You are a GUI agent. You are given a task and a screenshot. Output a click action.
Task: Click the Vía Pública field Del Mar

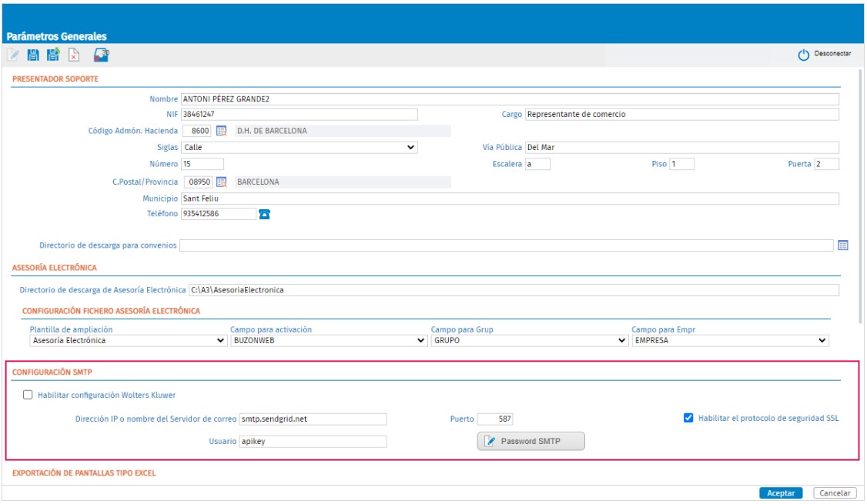click(x=681, y=148)
